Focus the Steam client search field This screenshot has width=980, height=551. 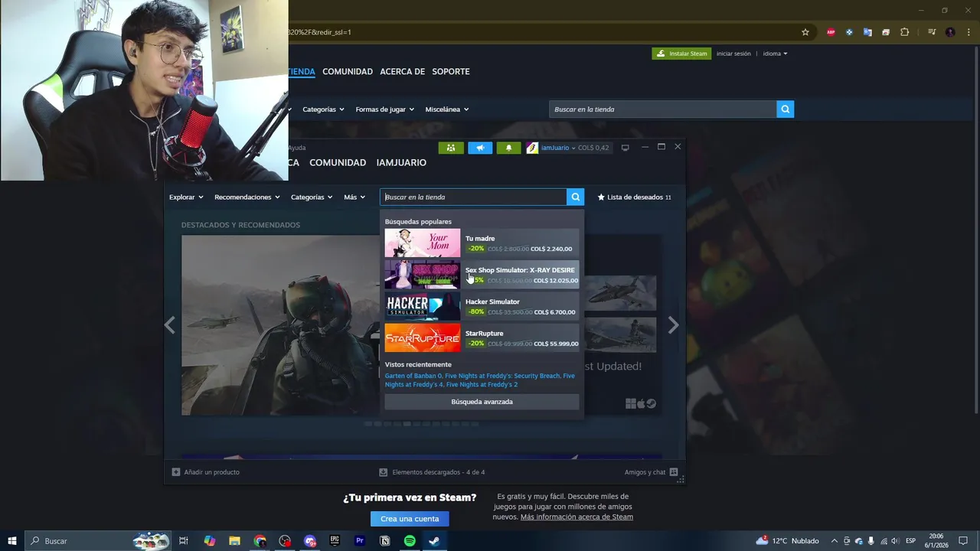[473, 197]
